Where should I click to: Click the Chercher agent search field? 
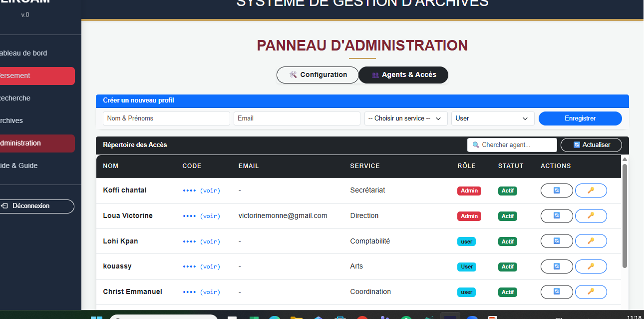512,145
